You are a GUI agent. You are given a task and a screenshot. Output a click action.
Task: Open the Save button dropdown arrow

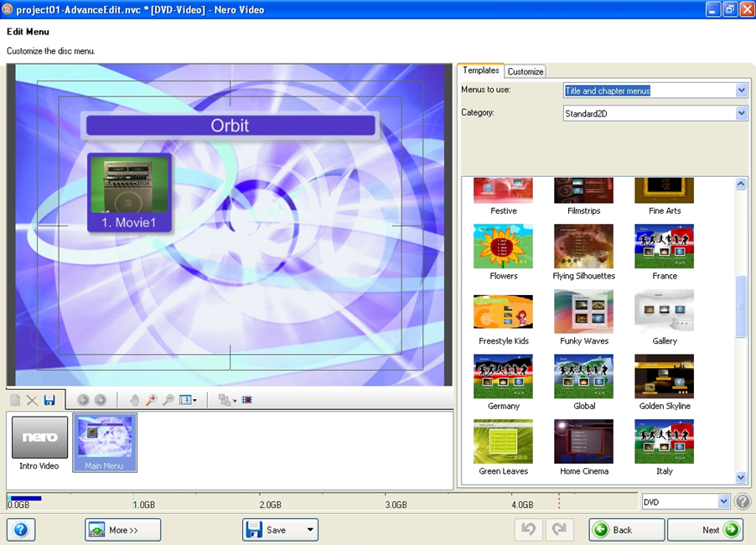(310, 530)
